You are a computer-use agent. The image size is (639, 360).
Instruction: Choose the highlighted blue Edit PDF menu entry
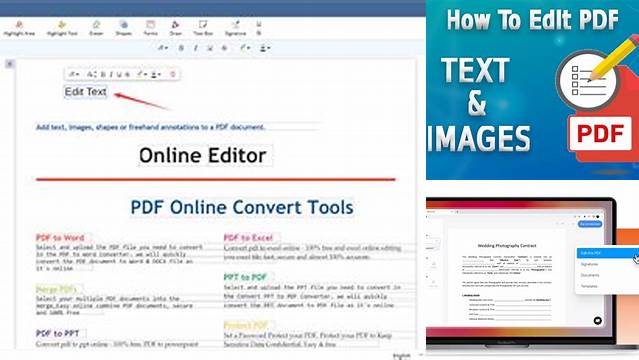coord(608,253)
